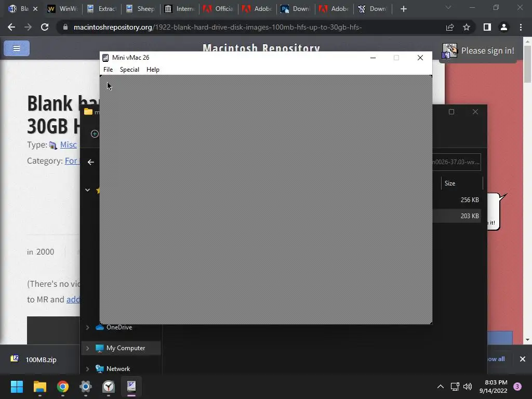Minimize the Mini vMac window

[x=373, y=58]
